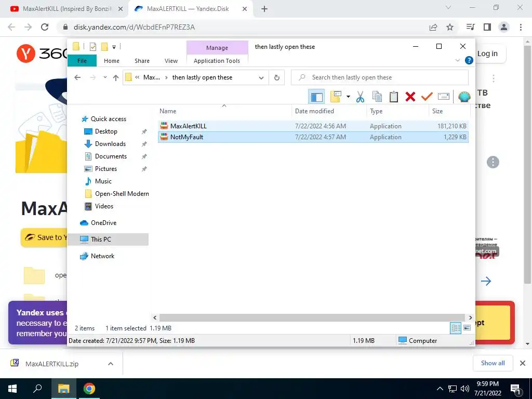Screen dimensions: 532x399
Task: Click the Rename icon in Explorer toolbar
Action: coord(444,97)
